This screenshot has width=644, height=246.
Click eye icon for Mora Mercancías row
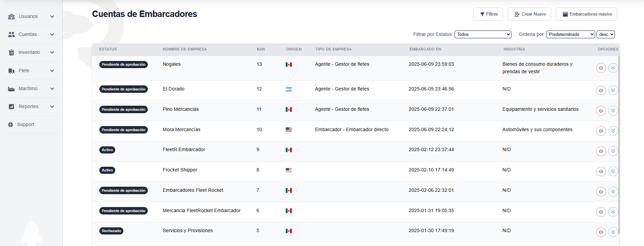pos(601,131)
